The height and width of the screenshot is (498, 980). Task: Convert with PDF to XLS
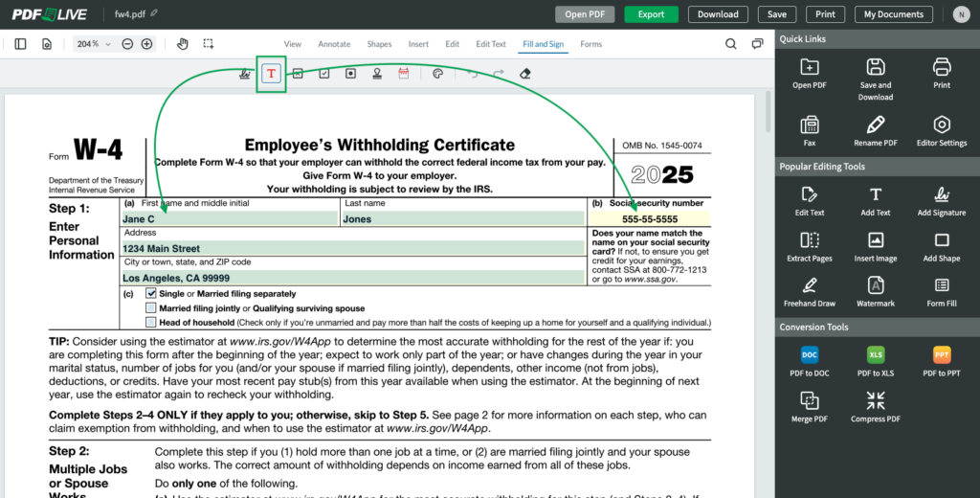[x=876, y=362]
